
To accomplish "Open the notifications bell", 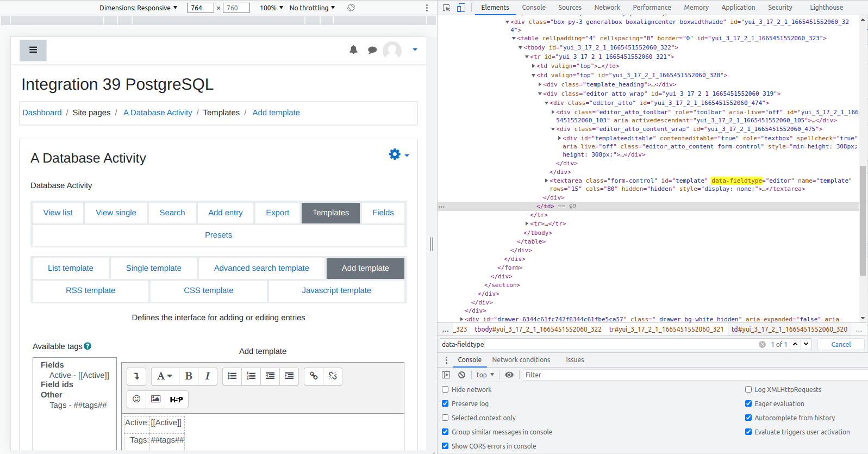I will [353, 49].
